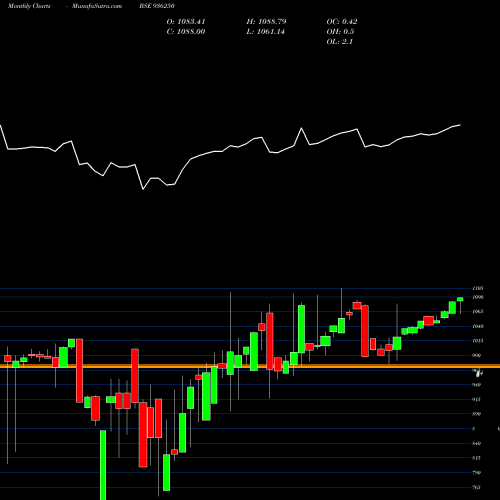The height and width of the screenshot is (500, 500).
Task: Click the 1013 price axis label
Action: click(x=478, y=341)
